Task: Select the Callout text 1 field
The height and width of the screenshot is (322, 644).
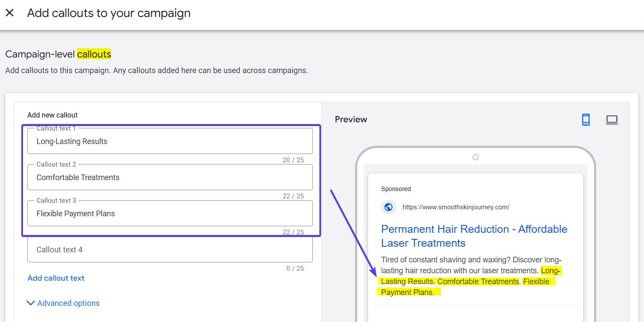Action: (x=169, y=141)
